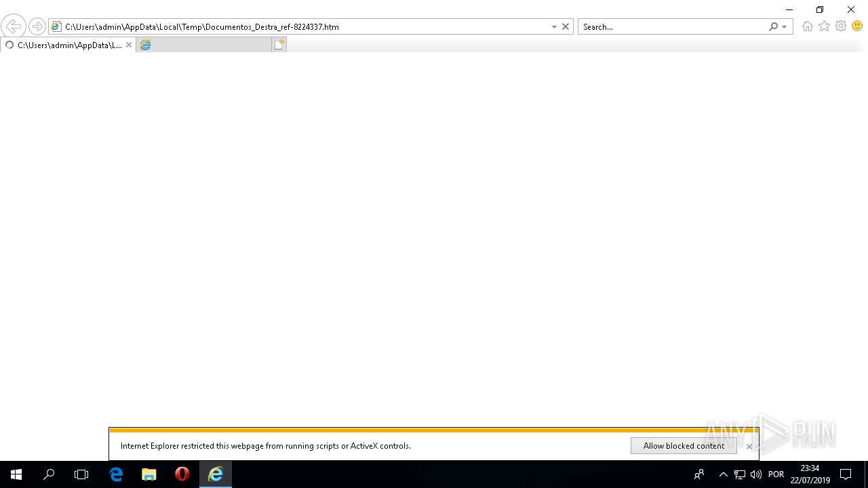
Task: Open the network status tray icon
Action: 740,474
